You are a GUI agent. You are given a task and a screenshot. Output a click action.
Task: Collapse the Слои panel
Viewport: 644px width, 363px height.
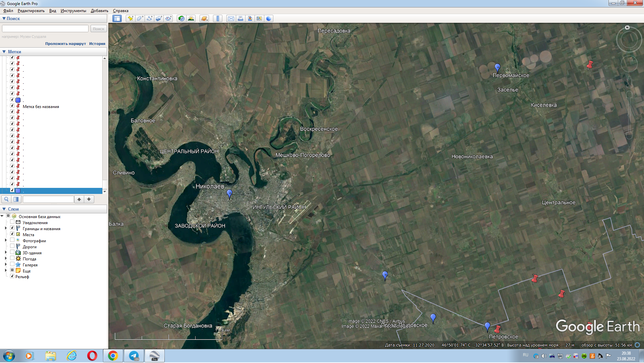[4, 209]
